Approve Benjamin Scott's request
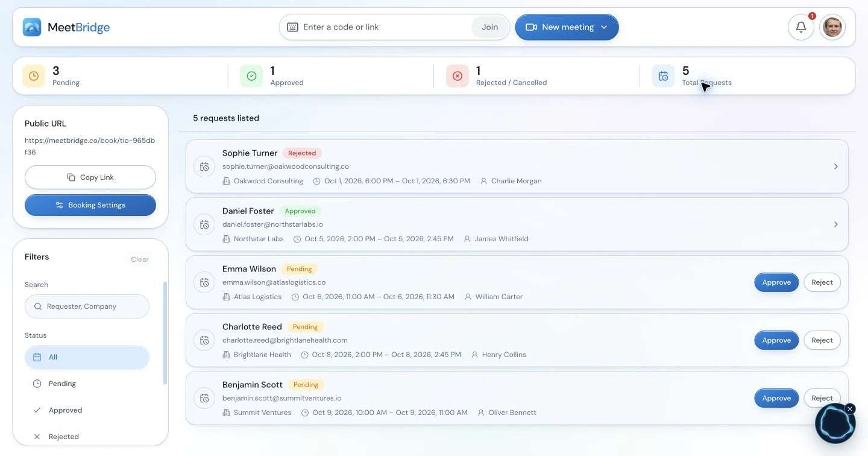The height and width of the screenshot is (456, 868). pos(776,398)
